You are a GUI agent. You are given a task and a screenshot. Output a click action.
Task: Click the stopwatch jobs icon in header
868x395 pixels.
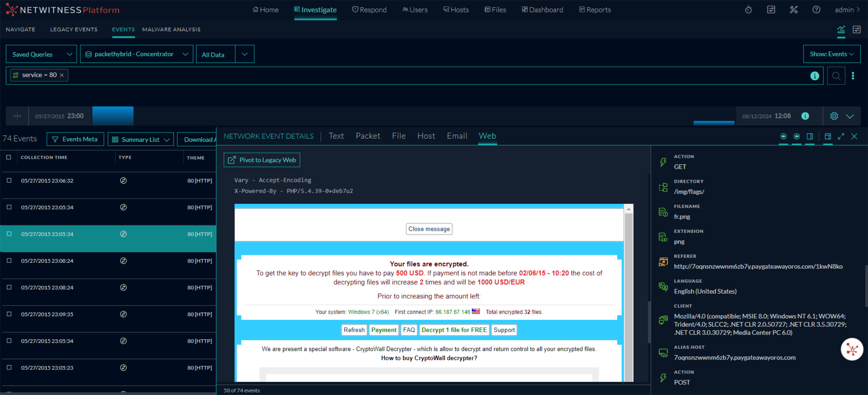[x=748, y=10]
